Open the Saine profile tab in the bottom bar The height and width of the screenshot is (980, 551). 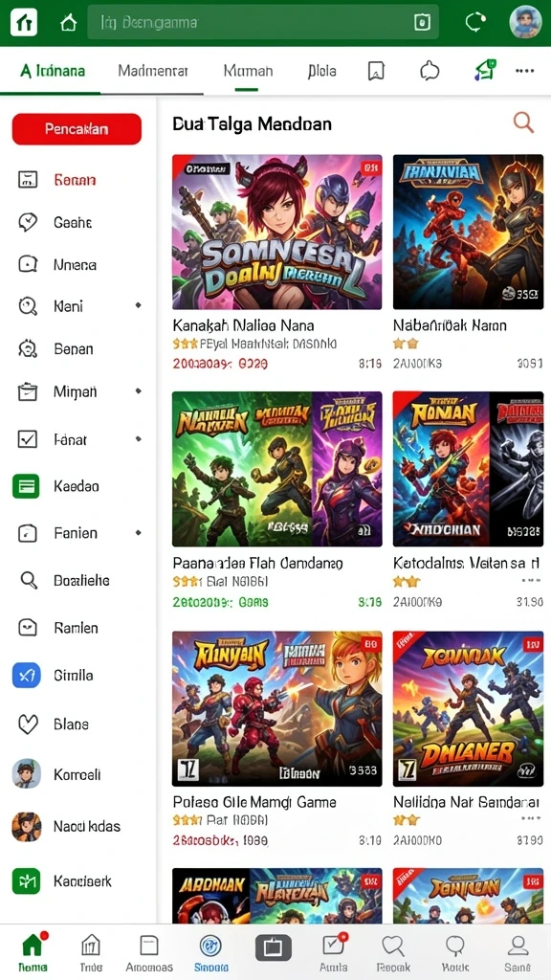point(518,952)
